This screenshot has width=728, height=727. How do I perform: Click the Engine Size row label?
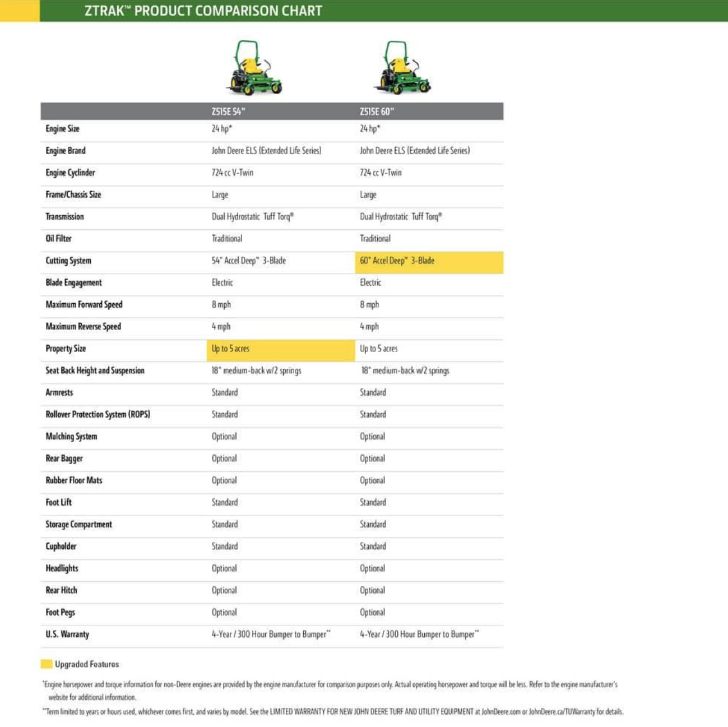coord(63,129)
